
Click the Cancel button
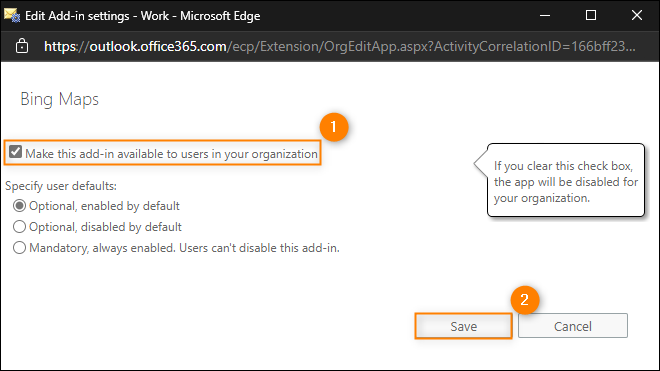point(573,326)
